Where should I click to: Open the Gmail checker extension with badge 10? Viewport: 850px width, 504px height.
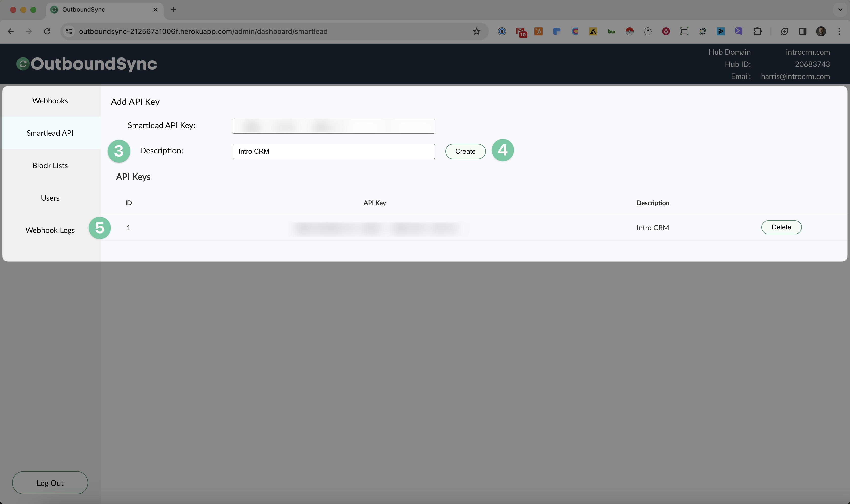[x=521, y=32]
